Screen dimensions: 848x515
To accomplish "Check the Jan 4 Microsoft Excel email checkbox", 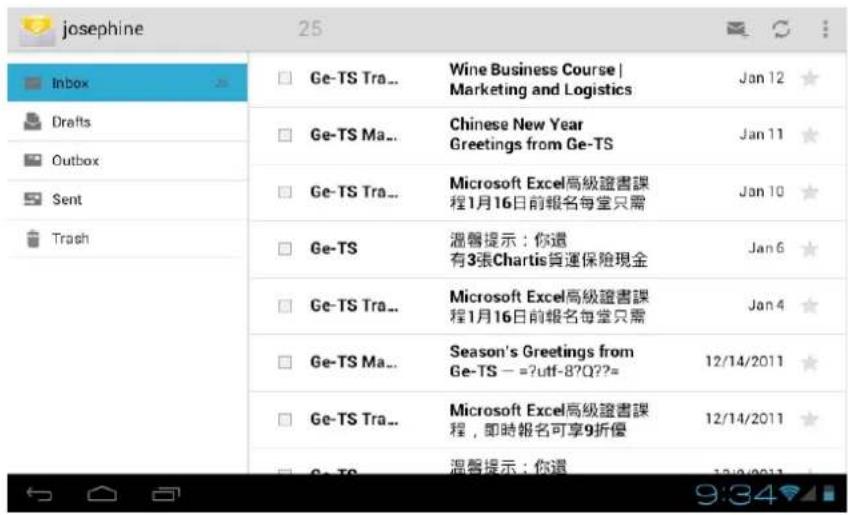I will (284, 306).
